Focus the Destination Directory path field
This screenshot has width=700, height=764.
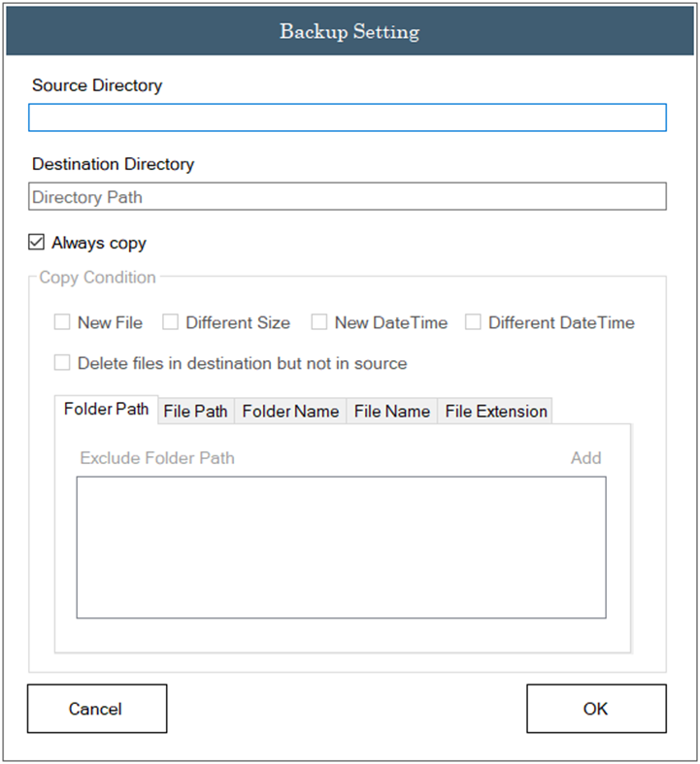point(348,196)
